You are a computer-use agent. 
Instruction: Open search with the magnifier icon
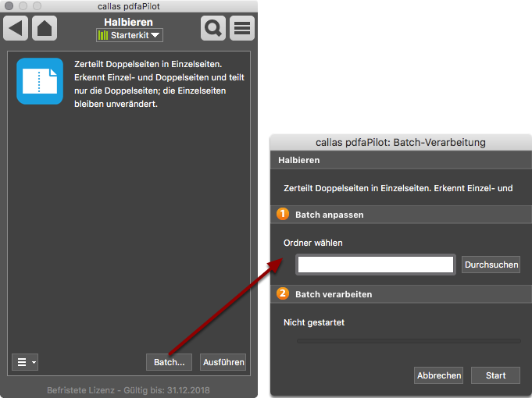coord(213,28)
